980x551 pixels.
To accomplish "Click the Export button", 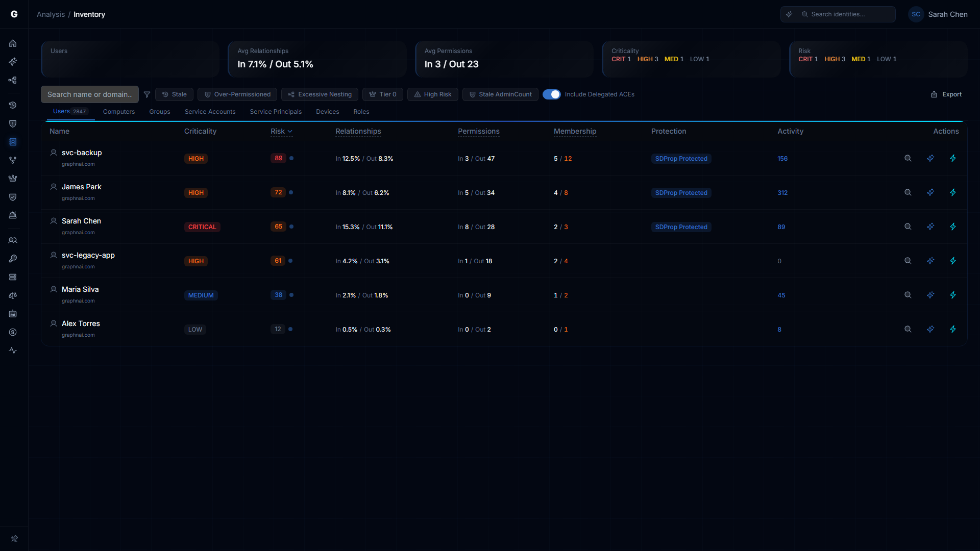I will click(x=946, y=94).
